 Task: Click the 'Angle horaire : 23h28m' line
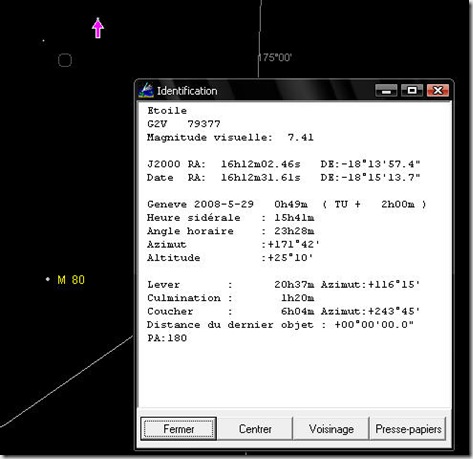[x=230, y=231]
